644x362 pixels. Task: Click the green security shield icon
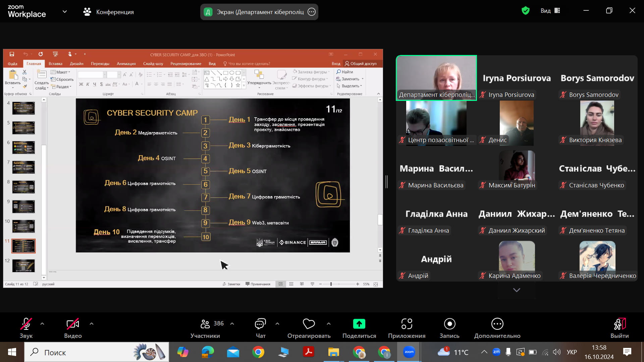click(x=525, y=11)
